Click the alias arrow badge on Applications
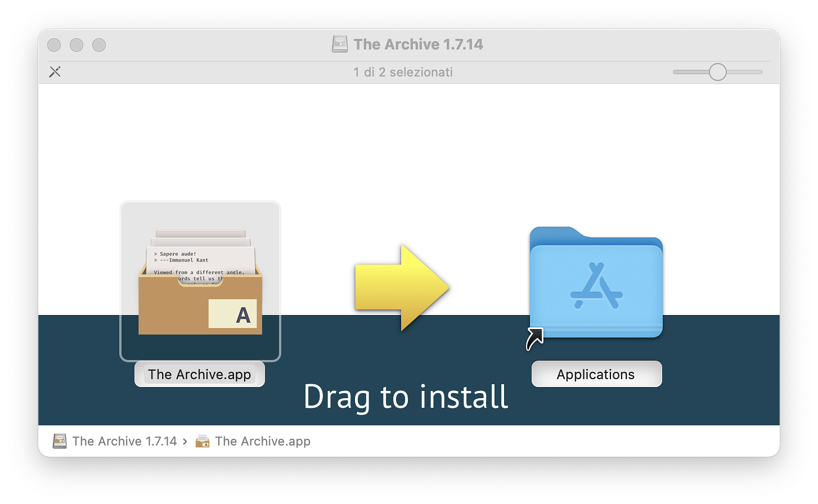 click(x=534, y=339)
